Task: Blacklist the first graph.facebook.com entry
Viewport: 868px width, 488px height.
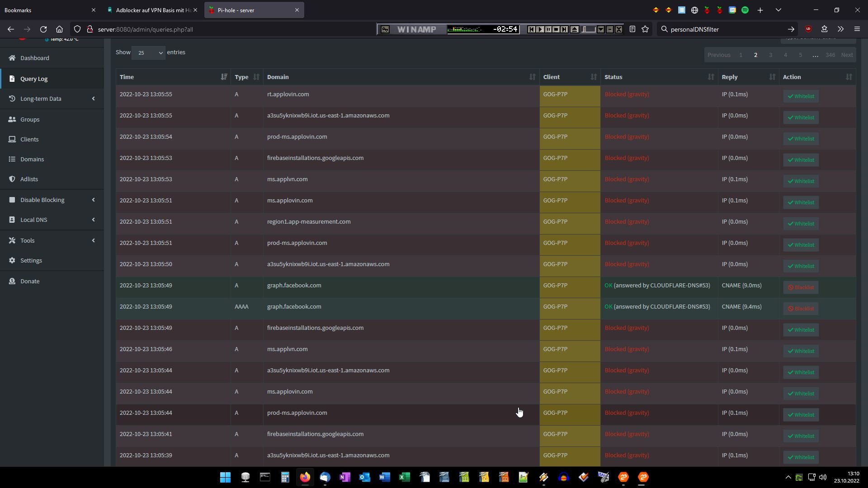Action: tap(800, 287)
